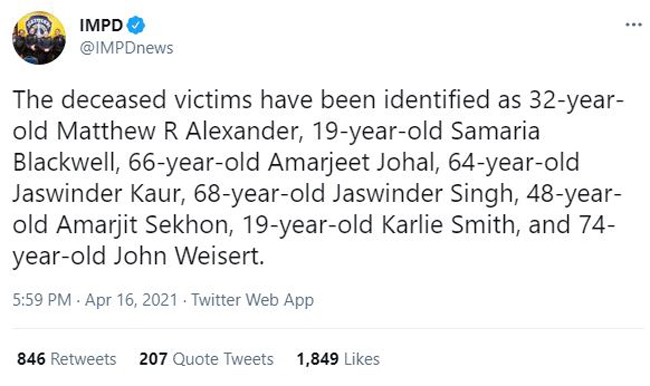Click the 5:59 PM timestamp
Viewport: 650px width, 386px height.
point(42,300)
